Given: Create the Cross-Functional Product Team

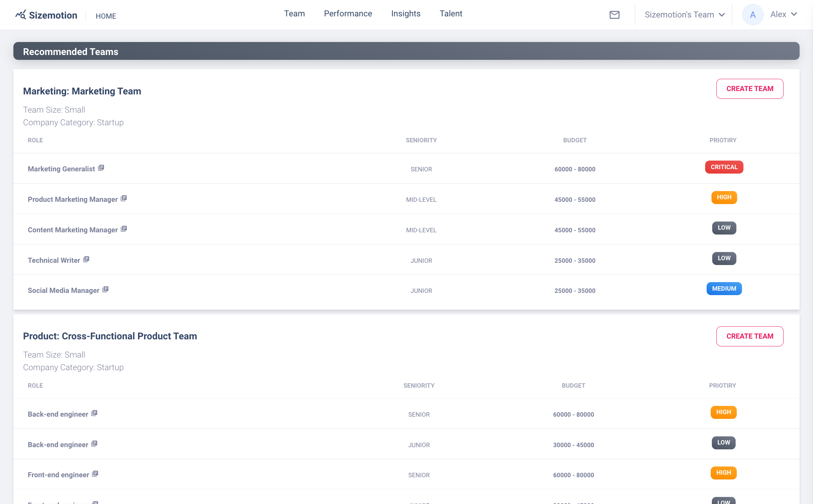Looking at the screenshot, I should [x=749, y=336].
